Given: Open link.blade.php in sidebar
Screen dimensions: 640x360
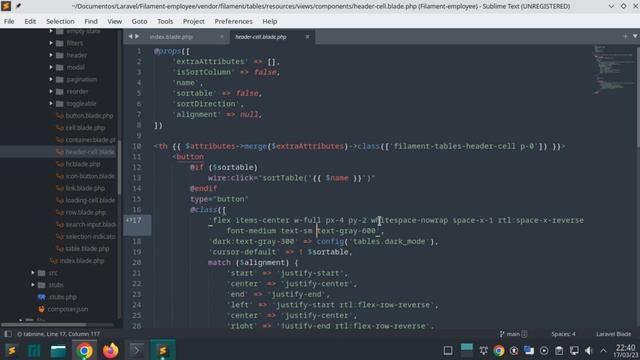Looking at the screenshot, I should click(x=85, y=188).
